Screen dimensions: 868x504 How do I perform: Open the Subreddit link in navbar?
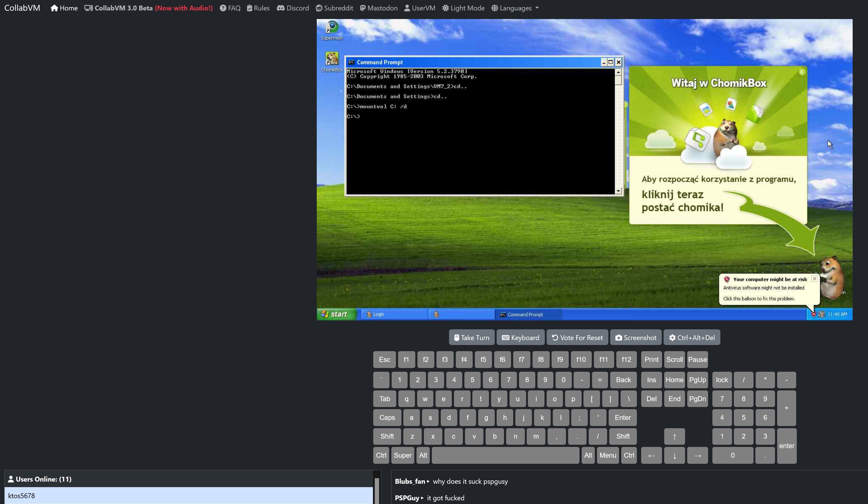pos(335,8)
